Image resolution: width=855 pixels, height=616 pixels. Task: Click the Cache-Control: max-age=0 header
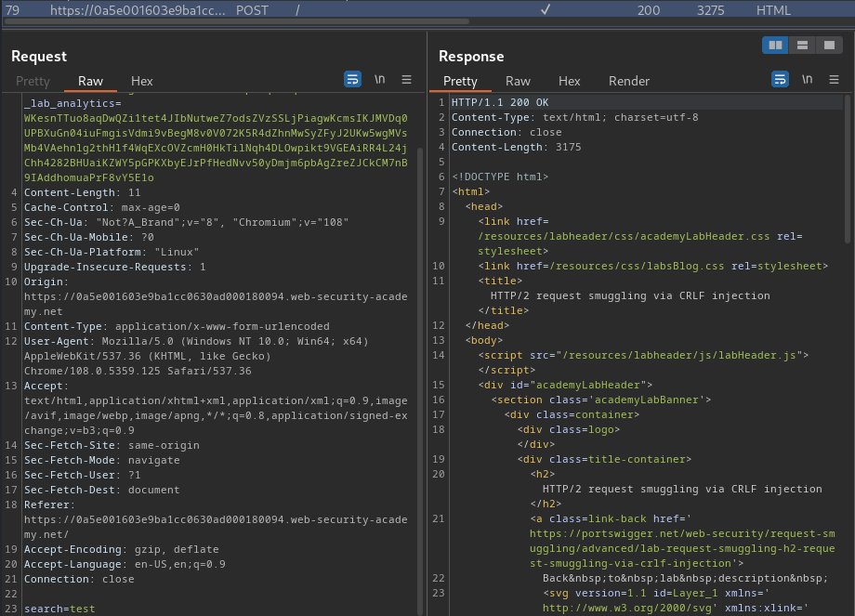click(102, 207)
